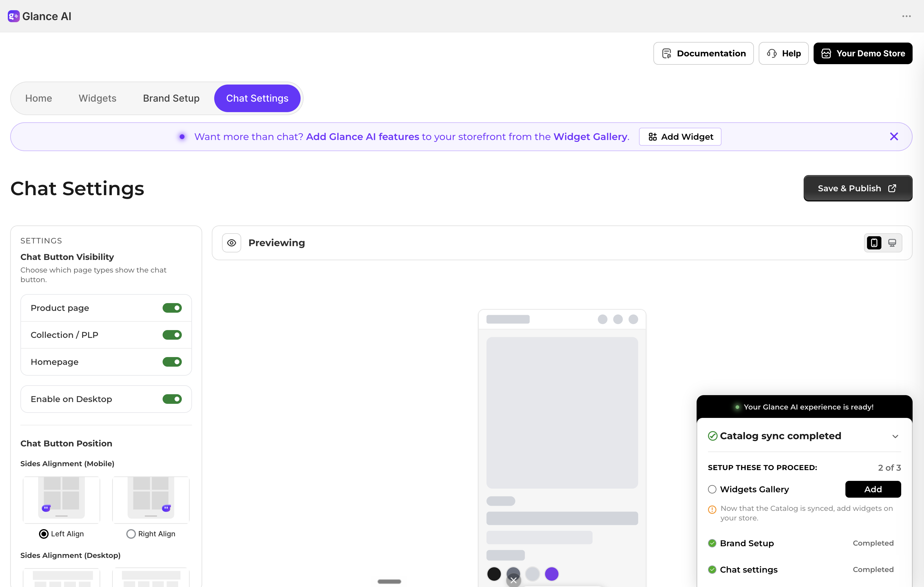Screen dimensions: 924x587
Task: Click Save & Publish
Action: [858, 188]
